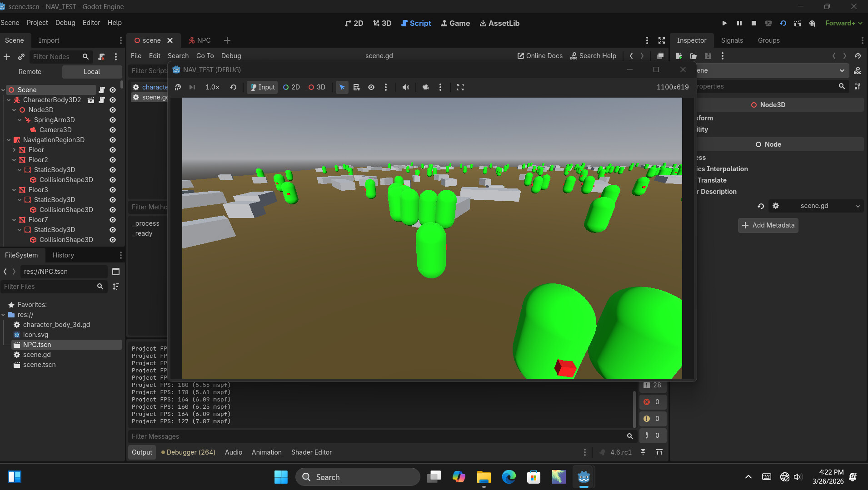This screenshot has height=490, width=868.
Task: Click the Add Metadata button
Action: coord(768,225)
